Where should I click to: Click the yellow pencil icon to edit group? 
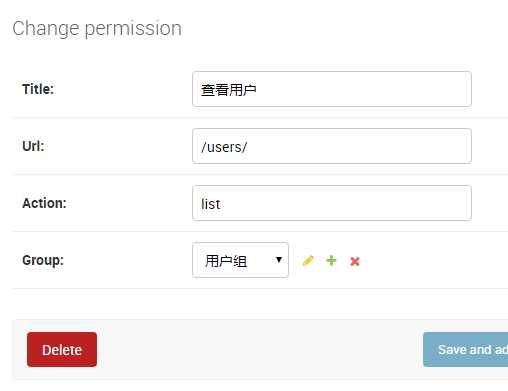(x=308, y=261)
